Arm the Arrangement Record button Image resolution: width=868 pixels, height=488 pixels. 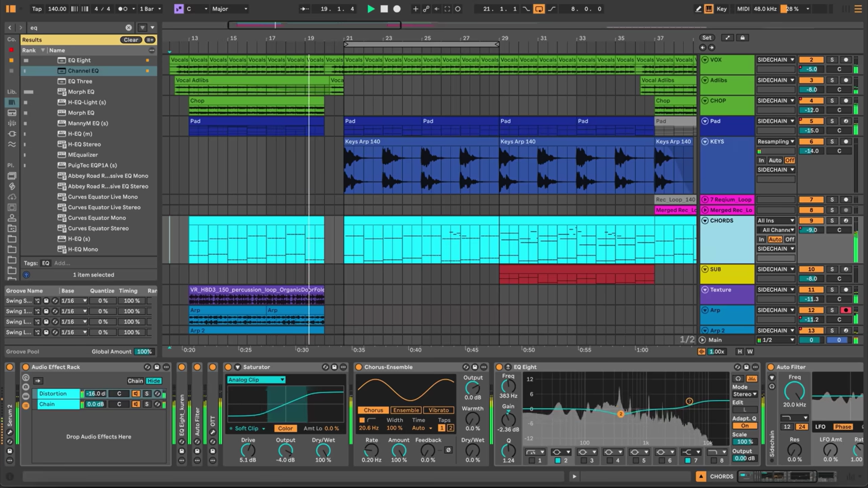(x=397, y=9)
